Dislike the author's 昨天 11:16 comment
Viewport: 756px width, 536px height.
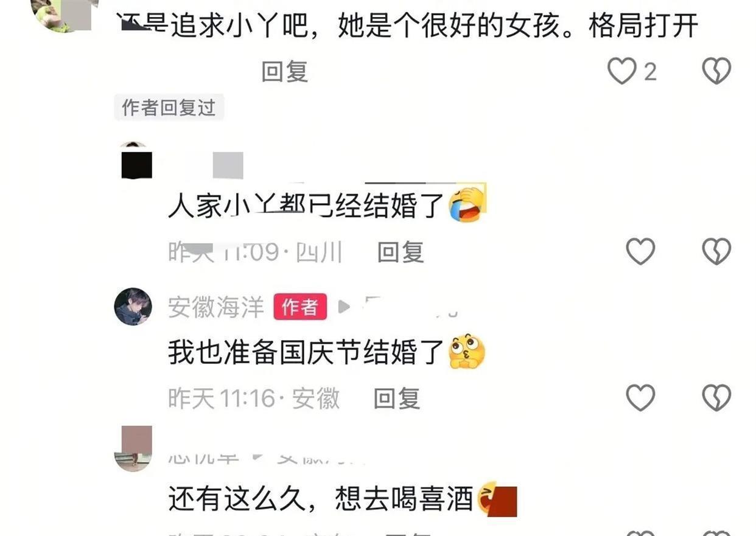click(716, 398)
